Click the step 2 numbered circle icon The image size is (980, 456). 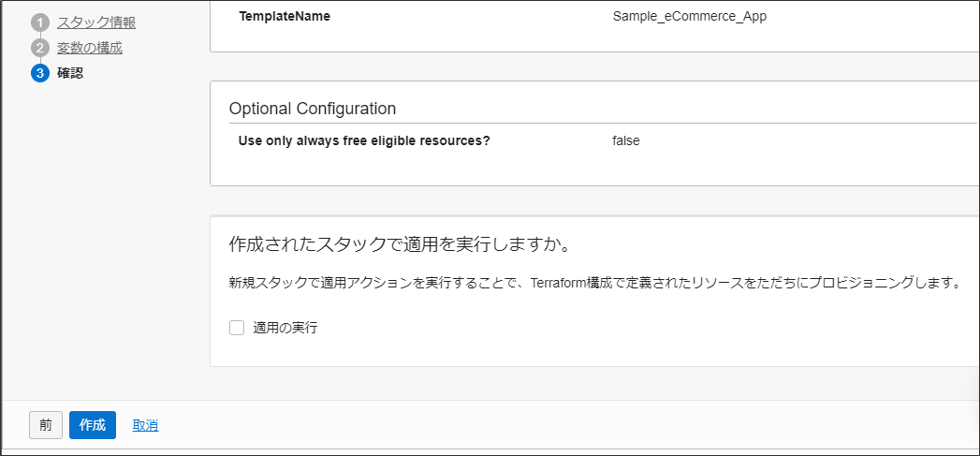(x=40, y=48)
